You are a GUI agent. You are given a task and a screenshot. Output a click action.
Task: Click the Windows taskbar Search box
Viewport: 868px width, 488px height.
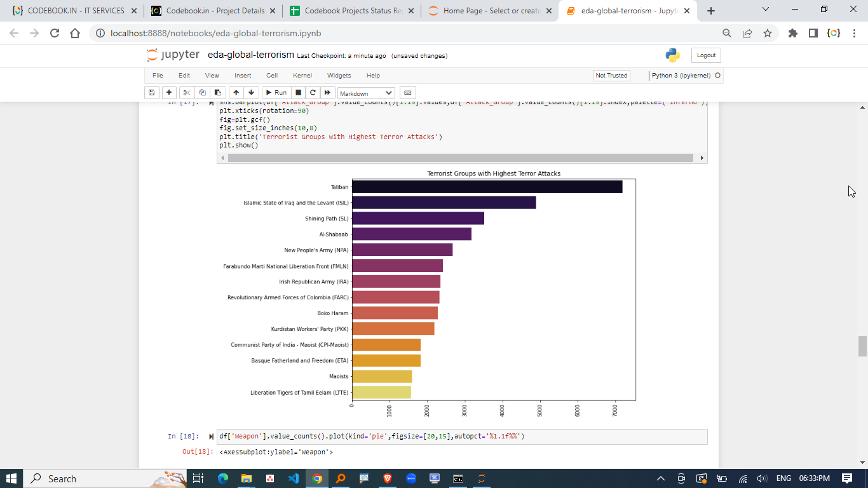click(105, 478)
